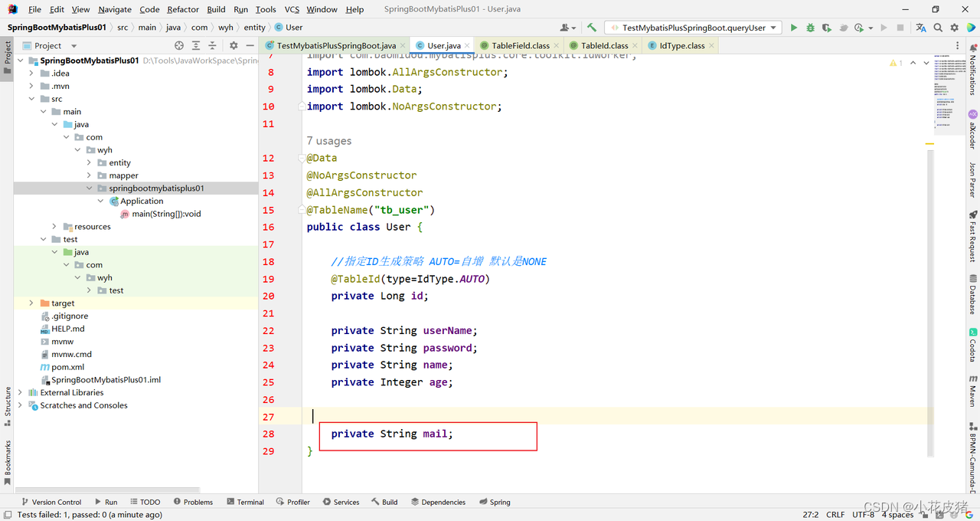The height and width of the screenshot is (521, 980).
Task: Select HELP.md in the project tree
Action: 68,329
